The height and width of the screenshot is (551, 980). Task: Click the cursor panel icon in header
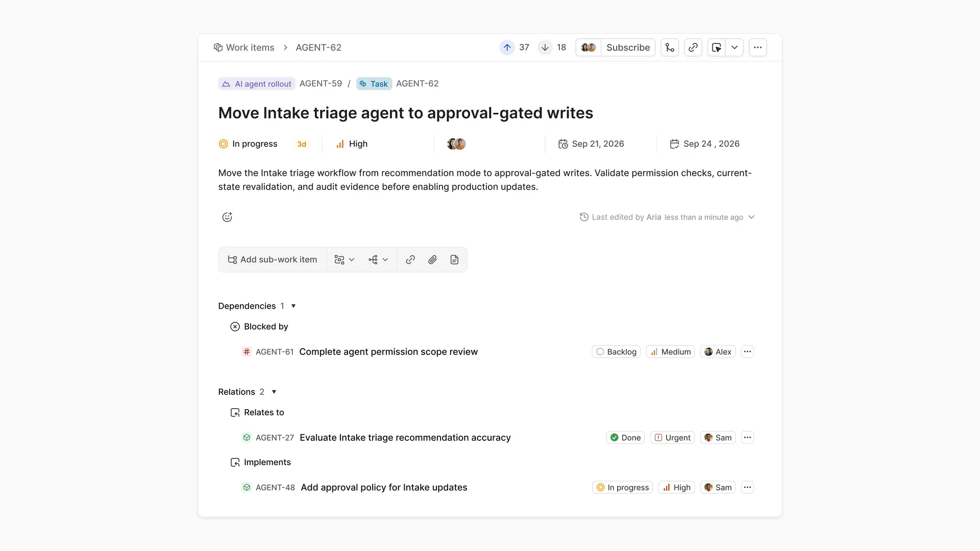click(x=716, y=47)
